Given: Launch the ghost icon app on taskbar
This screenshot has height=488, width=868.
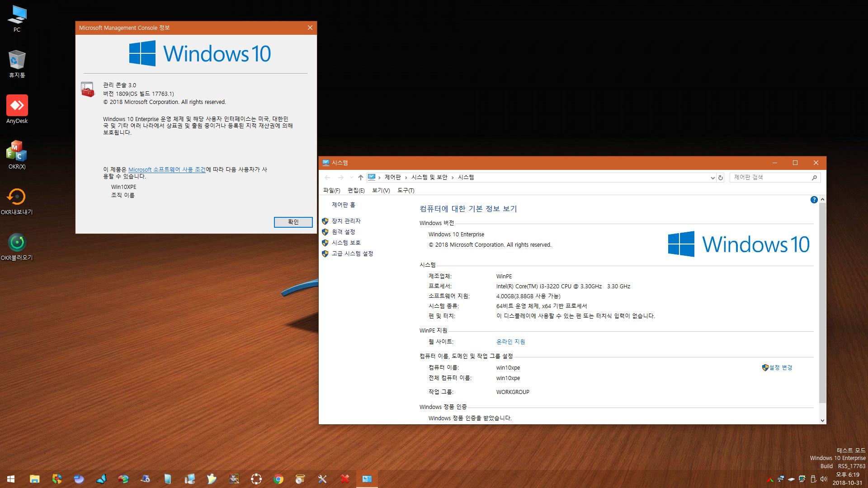Looking at the screenshot, I should coord(212,479).
